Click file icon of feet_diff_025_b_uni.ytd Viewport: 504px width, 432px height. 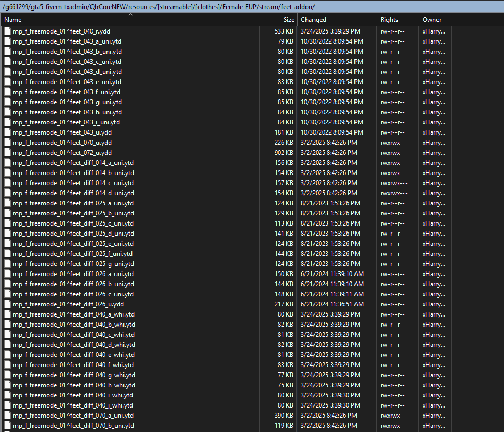(x=7, y=213)
